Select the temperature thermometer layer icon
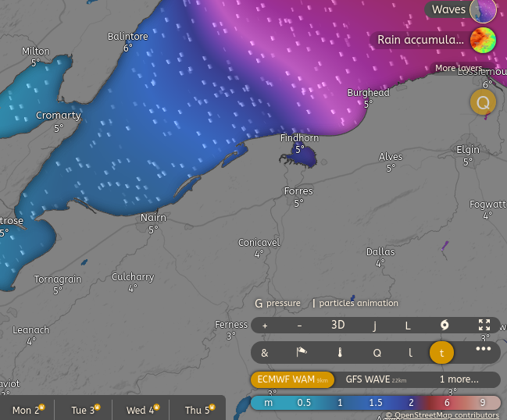507x420 pixels. 341,353
